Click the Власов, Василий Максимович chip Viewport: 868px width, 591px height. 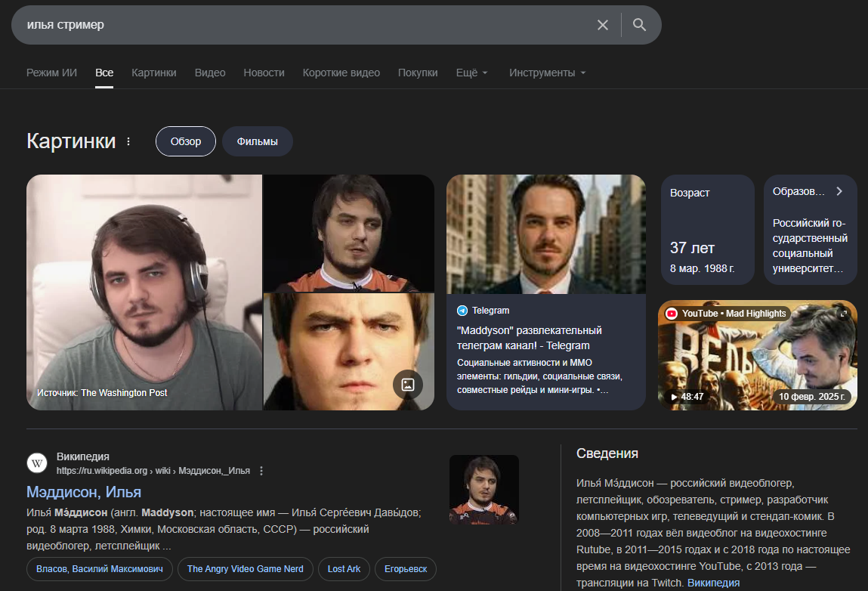[100, 569]
